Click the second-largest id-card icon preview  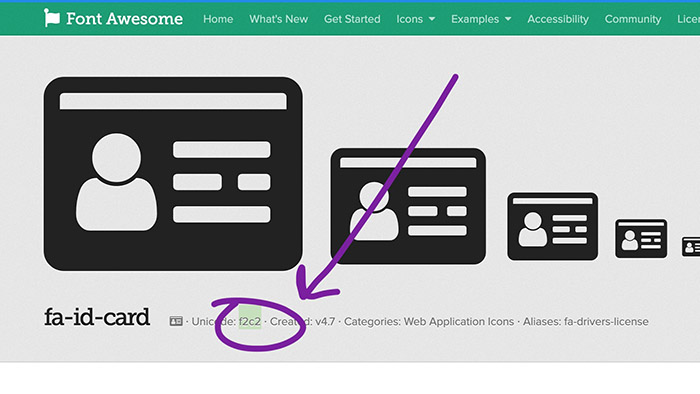click(x=408, y=206)
